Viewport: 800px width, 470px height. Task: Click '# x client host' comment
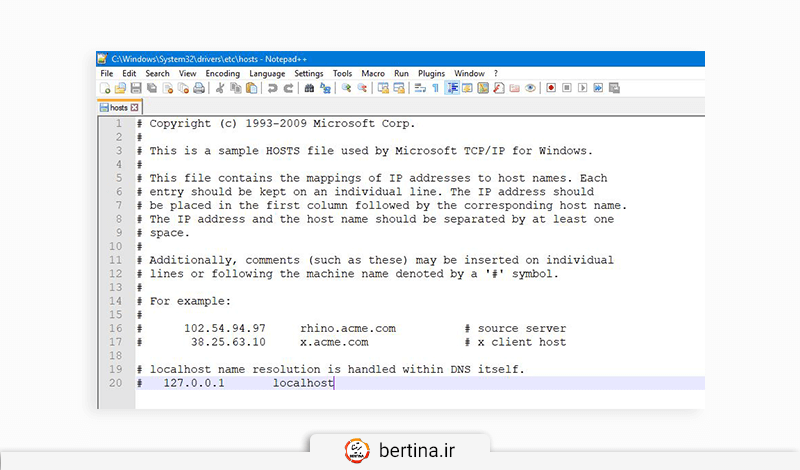tap(515, 342)
